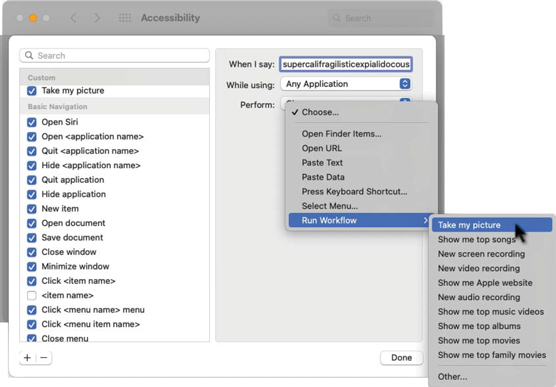Click the magnifier icon in commands search
Image resolution: width=556 pixels, height=387 pixels.
coord(29,56)
